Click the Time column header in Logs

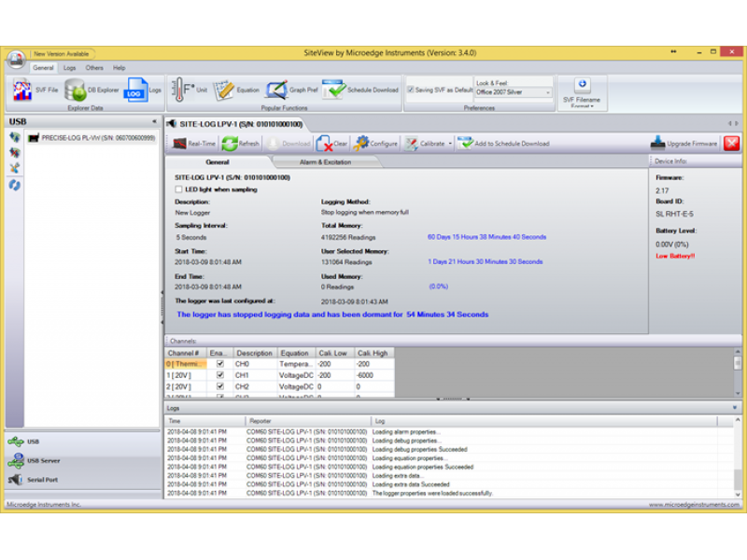204,421
